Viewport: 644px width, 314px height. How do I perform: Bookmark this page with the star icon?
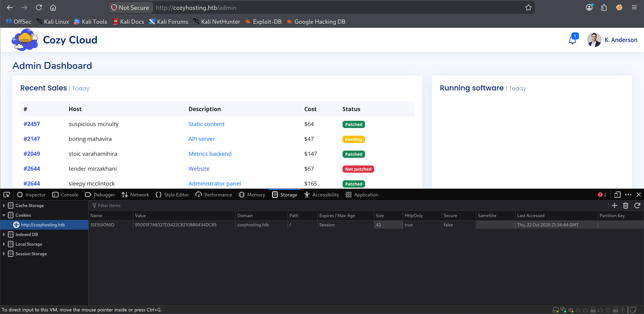[x=528, y=7]
